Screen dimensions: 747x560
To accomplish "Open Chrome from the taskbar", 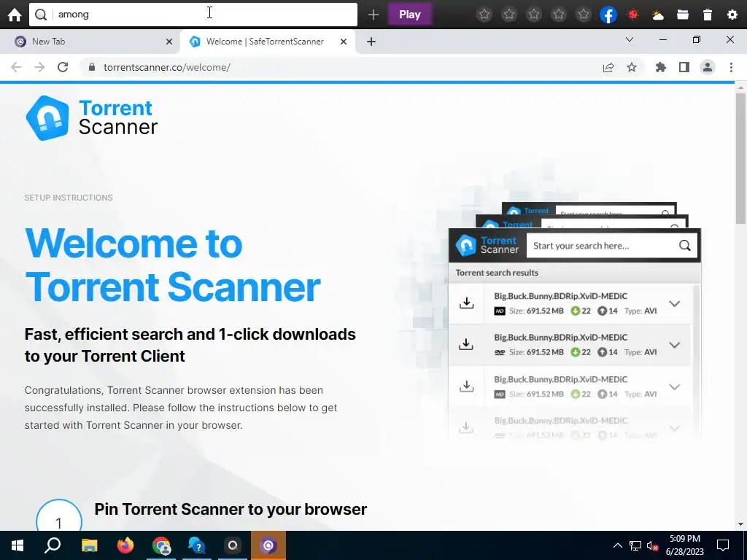I will coord(161,545).
